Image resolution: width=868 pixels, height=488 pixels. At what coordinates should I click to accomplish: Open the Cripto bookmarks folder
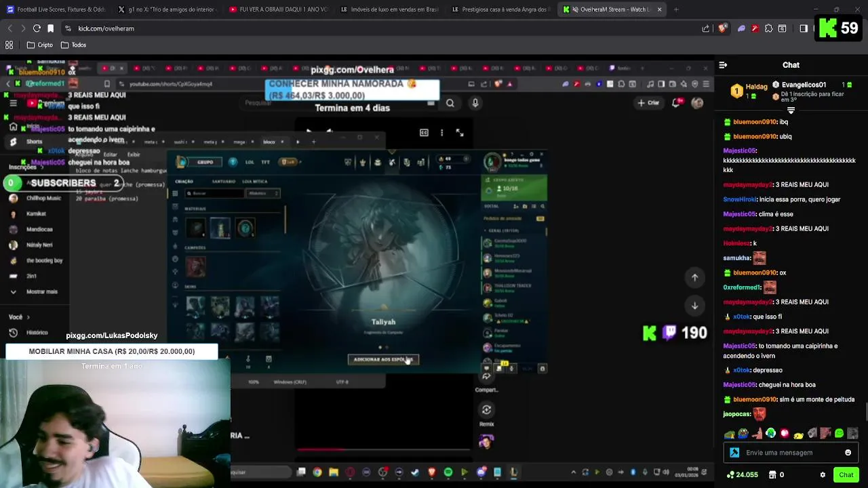tap(39, 45)
